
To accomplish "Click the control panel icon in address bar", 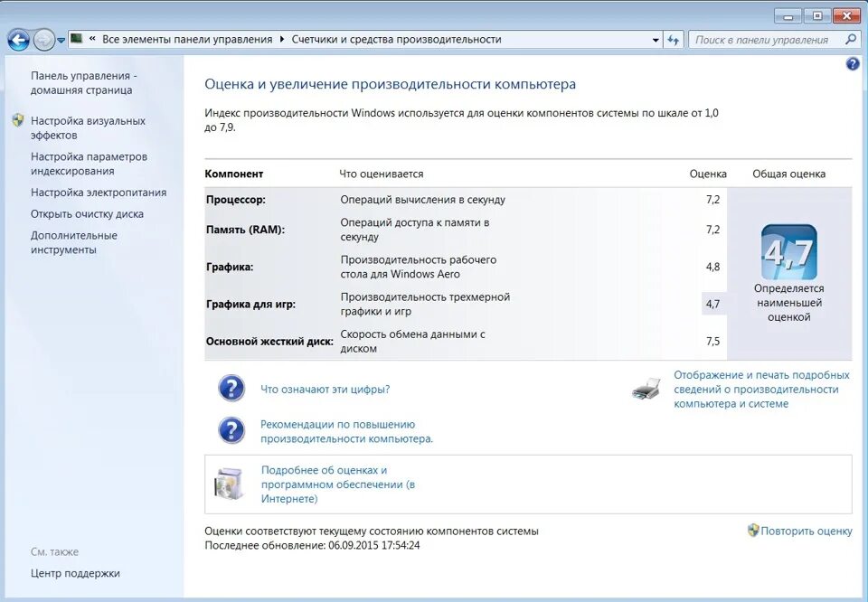I will click(76, 39).
